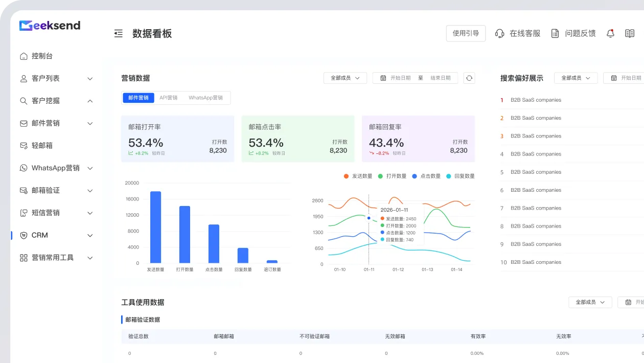Open 全部成员 dropdown in 营销数据
Screen dimensions: 644x363
346,78
